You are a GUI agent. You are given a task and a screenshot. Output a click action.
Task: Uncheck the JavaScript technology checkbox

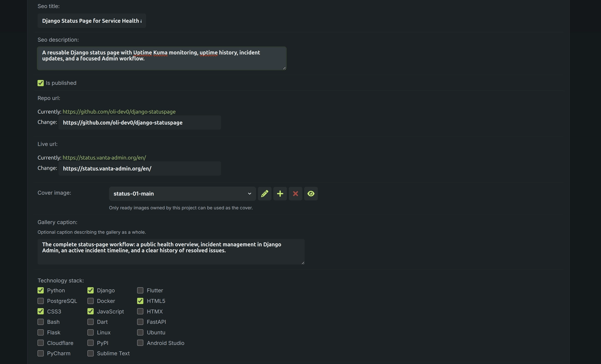pyautogui.click(x=91, y=311)
